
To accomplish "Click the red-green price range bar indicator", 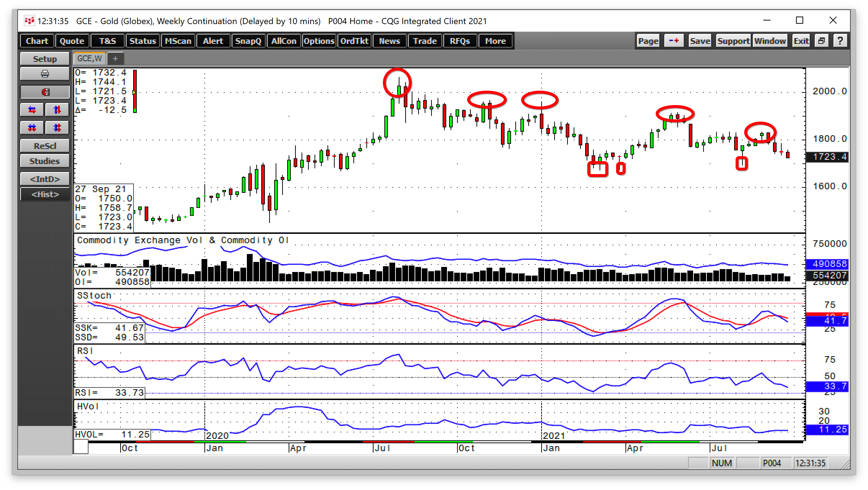I will [135, 91].
